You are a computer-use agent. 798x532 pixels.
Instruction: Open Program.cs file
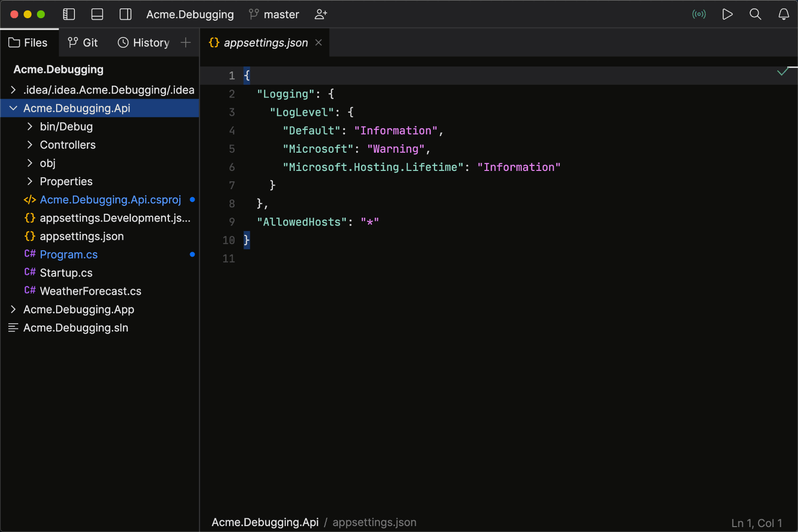(68, 255)
